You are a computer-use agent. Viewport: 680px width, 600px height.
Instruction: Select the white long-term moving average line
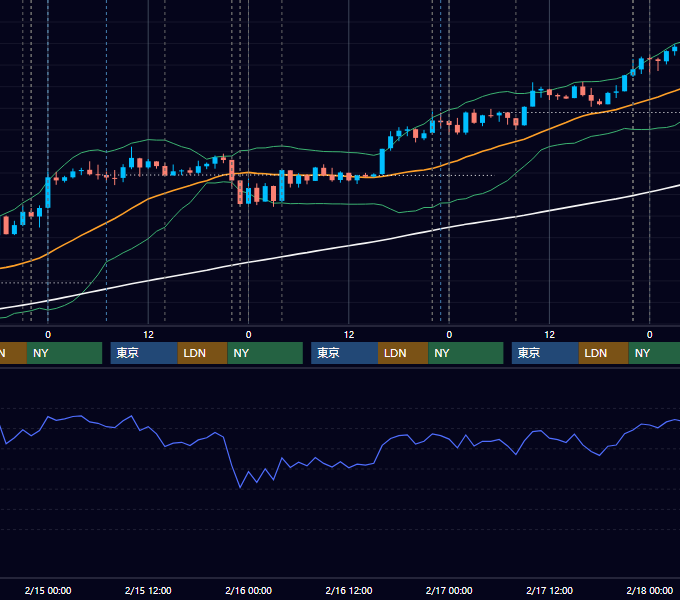point(349,247)
